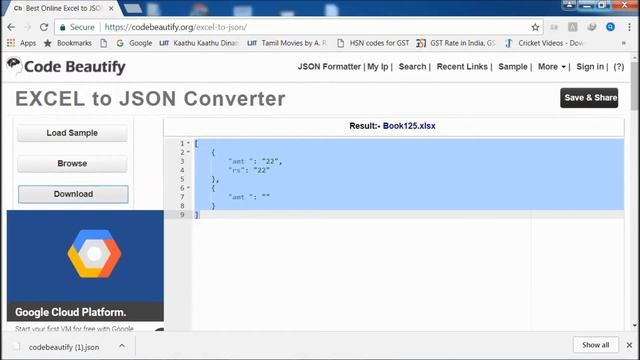Open GST Rate in India bookmark
Image resolution: width=640 pixels, height=360 pixels.
coord(456,43)
